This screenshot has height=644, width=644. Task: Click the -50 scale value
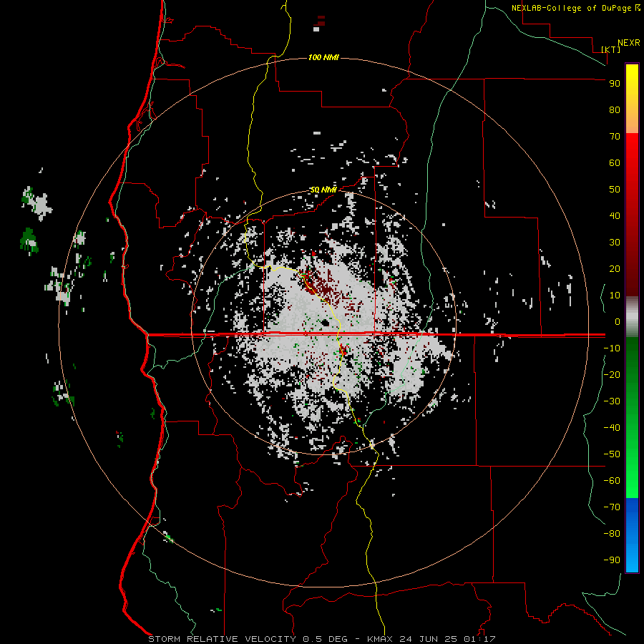point(612,454)
